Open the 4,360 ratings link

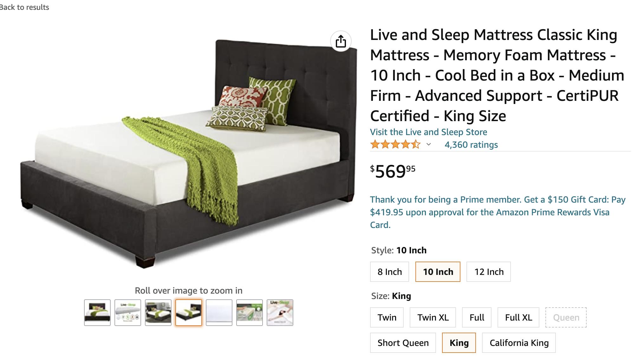[x=471, y=145]
